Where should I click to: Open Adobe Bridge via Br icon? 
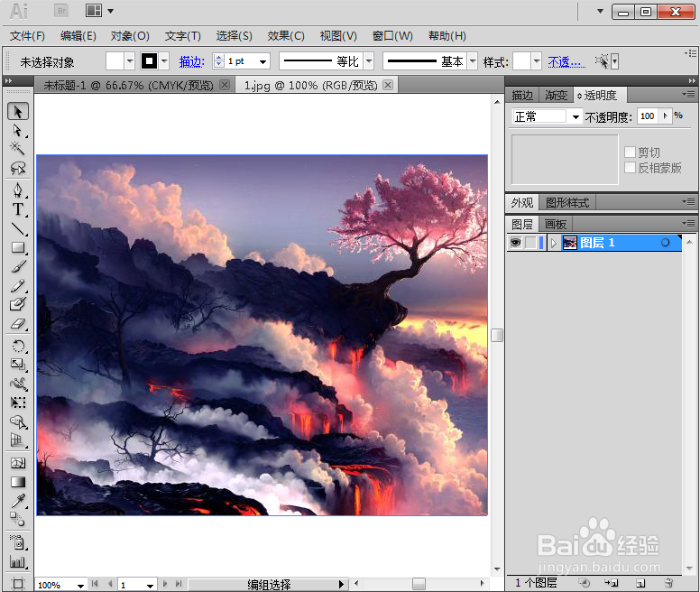click(61, 11)
